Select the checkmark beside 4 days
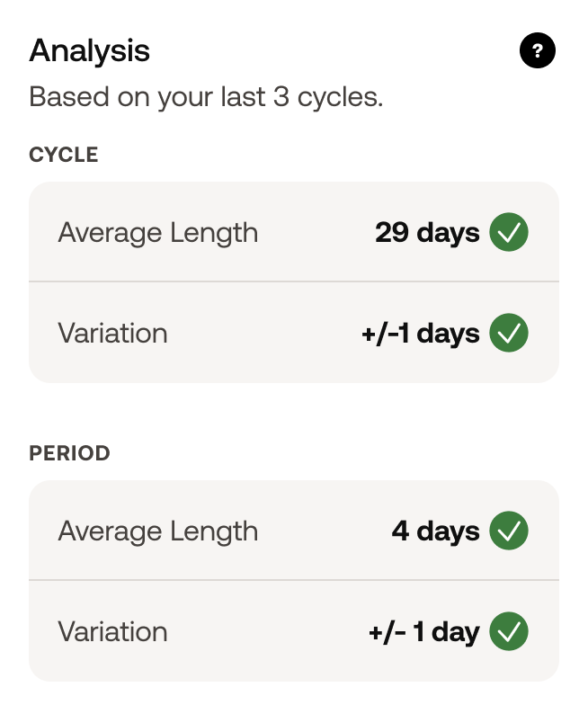The height and width of the screenshot is (723, 588). (507, 531)
